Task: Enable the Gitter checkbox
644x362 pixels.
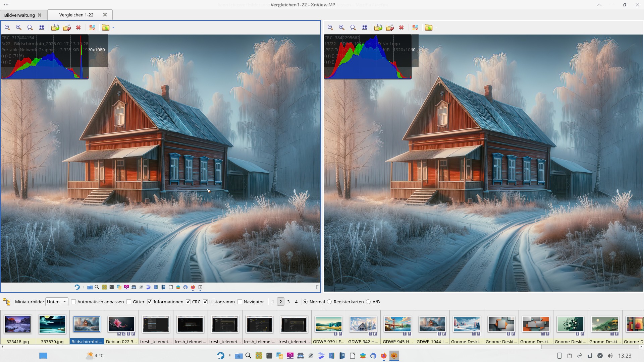Action: tap(129, 302)
